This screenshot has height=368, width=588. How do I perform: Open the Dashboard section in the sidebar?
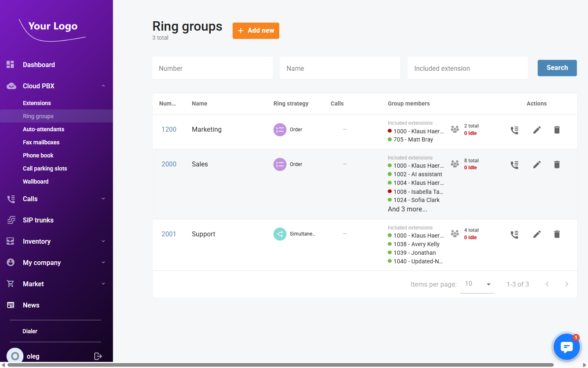click(x=39, y=65)
